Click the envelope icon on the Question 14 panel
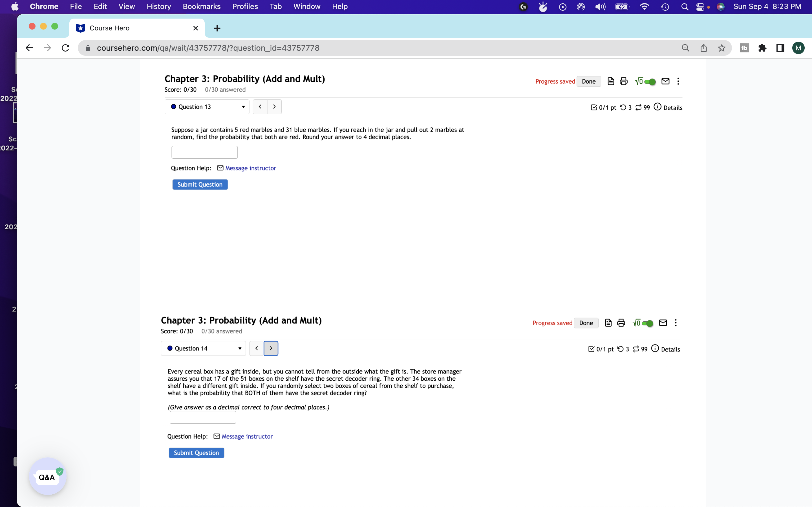Image resolution: width=812 pixels, height=507 pixels. [663, 323]
